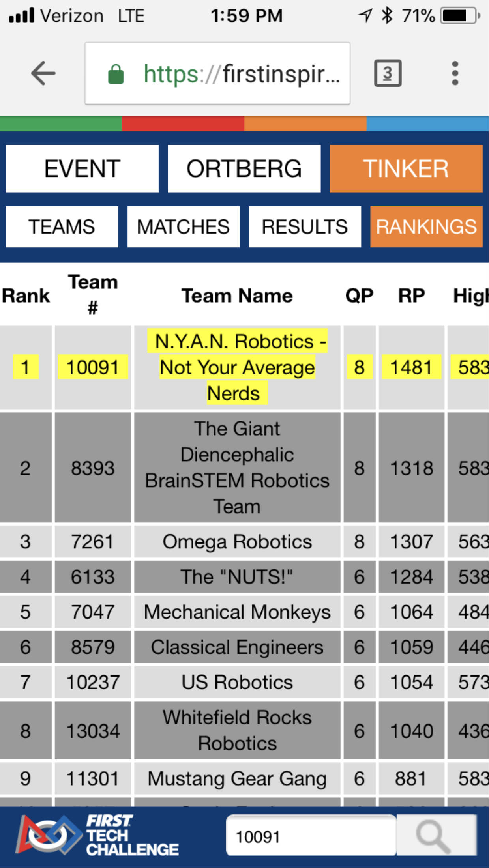The height and width of the screenshot is (868, 489).
Task: Open the three-dot browser menu
Action: pyautogui.click(x=455, y=73)
